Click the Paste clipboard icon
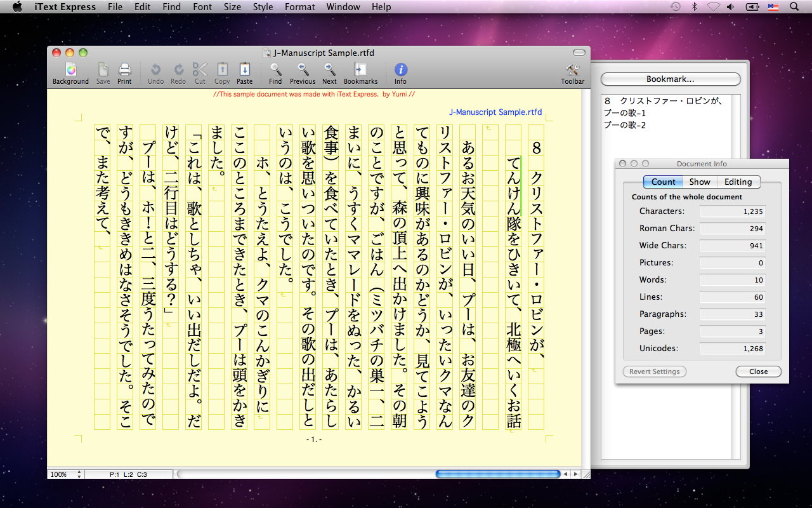 tap(244, 70)
